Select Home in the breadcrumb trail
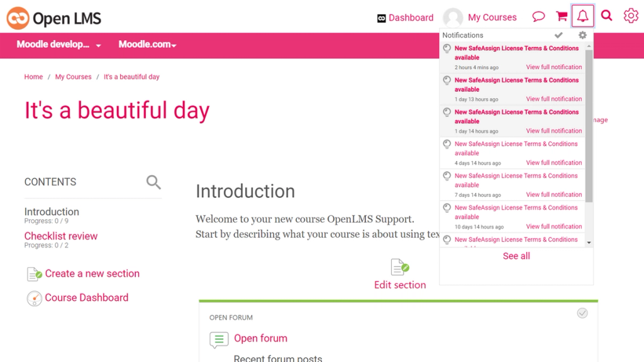Image resolution: width=644 pixels, height=362 pixels. coord(33,76)
